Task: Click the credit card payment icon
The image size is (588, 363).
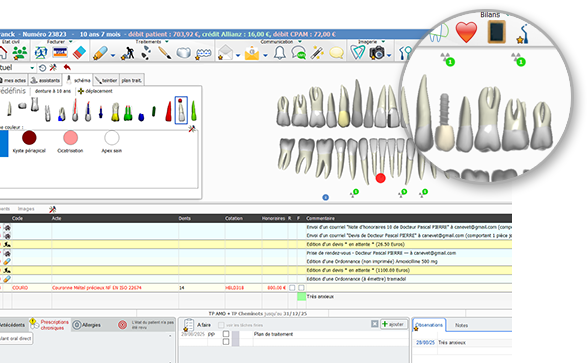Action: [x=60, y=52]
